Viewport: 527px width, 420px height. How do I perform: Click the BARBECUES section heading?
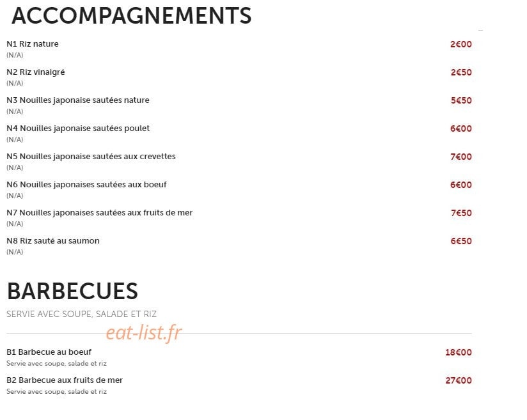tap(73, 292)
